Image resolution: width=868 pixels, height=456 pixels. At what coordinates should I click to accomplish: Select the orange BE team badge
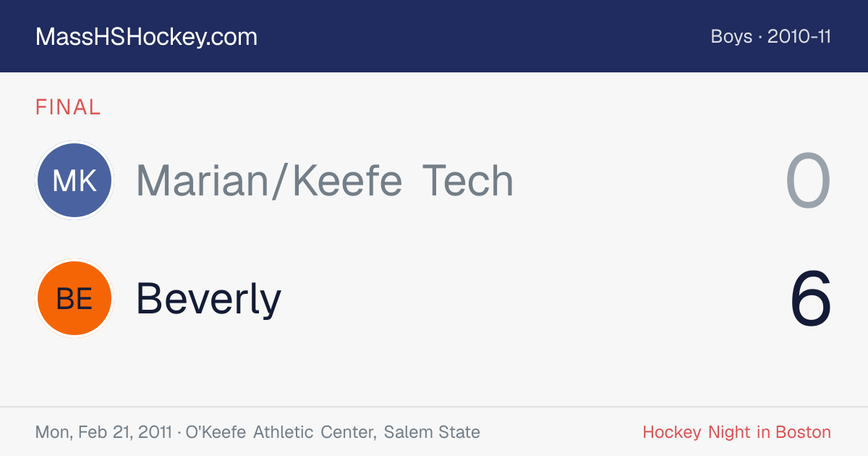(x=75, y=298)
